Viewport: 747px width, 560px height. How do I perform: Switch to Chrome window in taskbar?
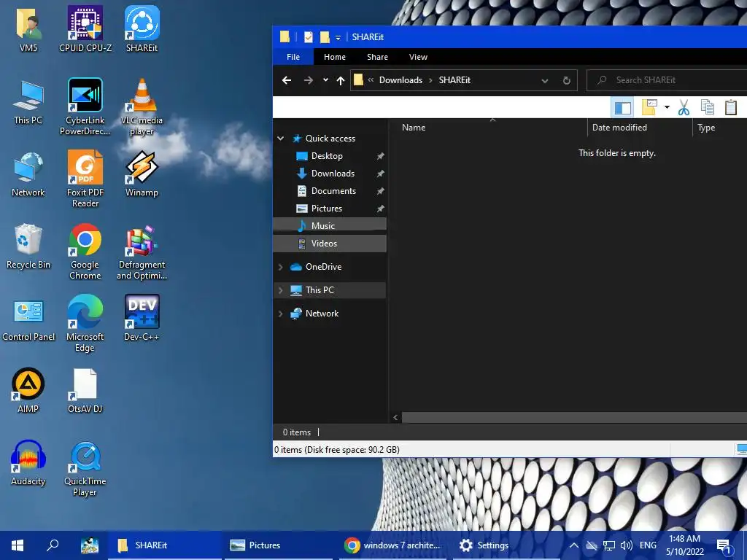point(393,545)
